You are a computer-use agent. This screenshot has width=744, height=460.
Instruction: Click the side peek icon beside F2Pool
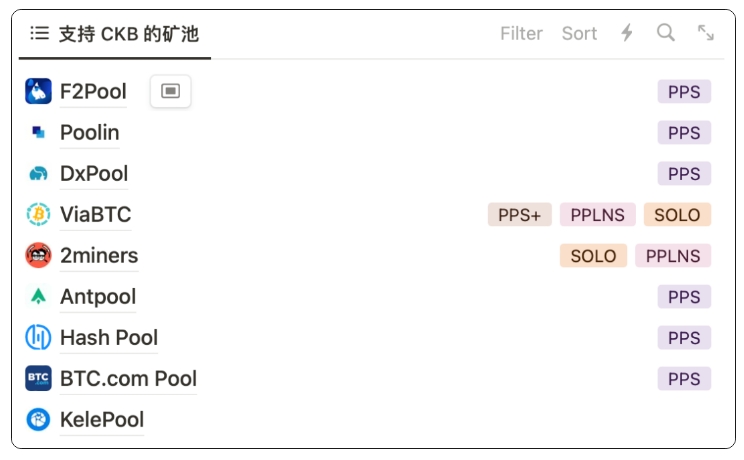[x=170, y=91]
